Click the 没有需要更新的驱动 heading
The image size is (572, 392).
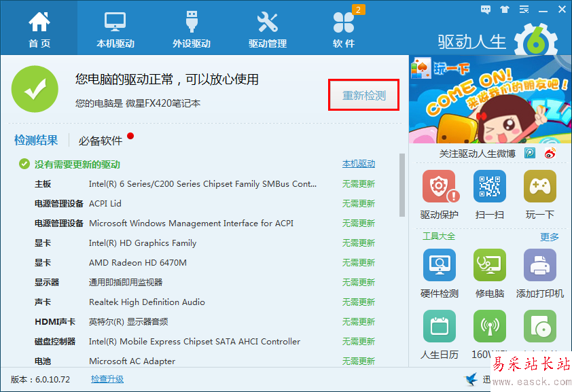(x=77, y=164)
